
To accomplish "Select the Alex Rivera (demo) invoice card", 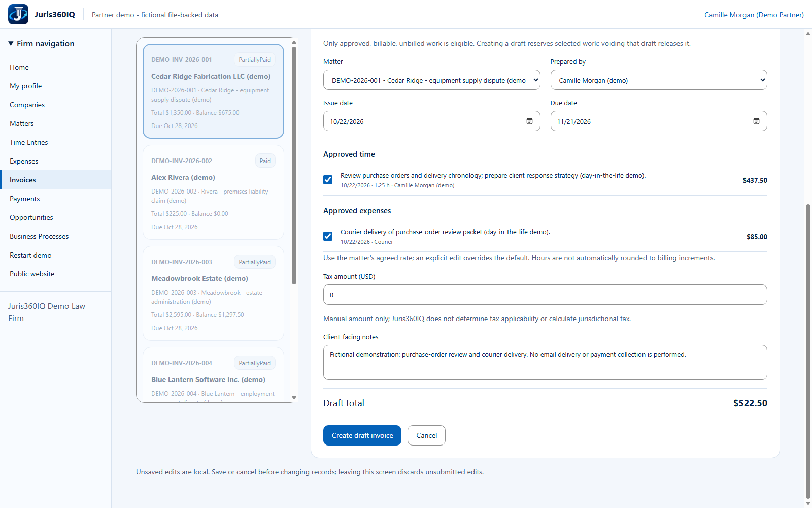I will point(213,193).
